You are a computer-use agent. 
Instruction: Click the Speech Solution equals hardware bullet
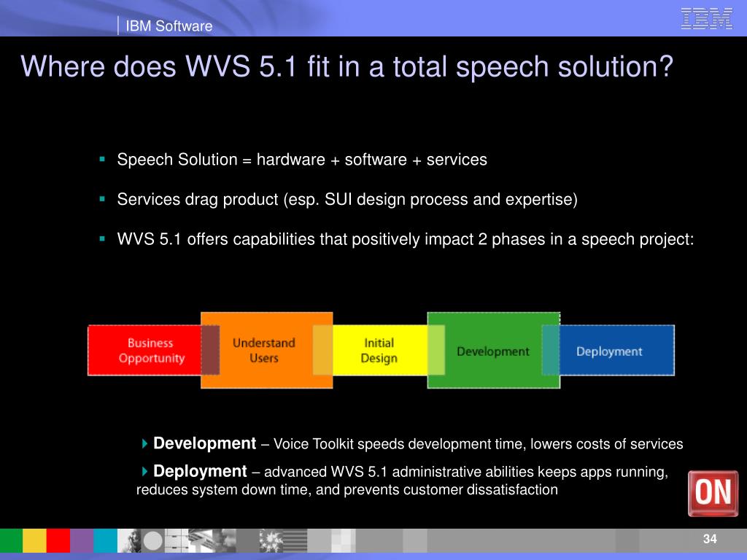point(302,160)
